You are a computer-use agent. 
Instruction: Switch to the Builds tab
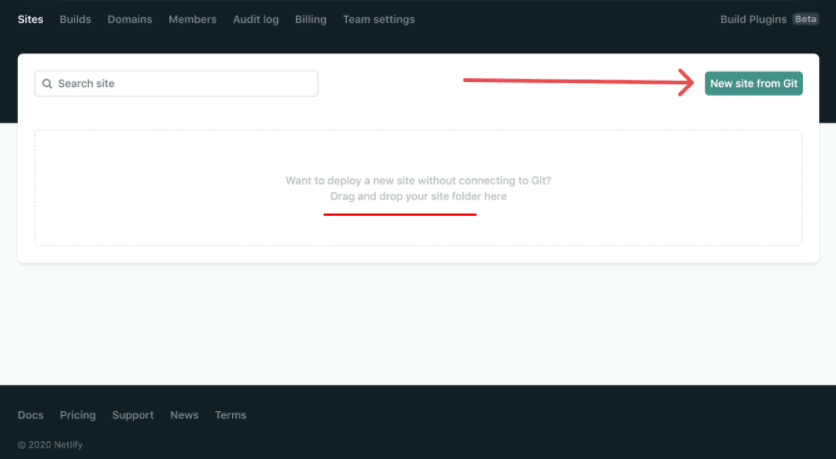coord(75,19)
